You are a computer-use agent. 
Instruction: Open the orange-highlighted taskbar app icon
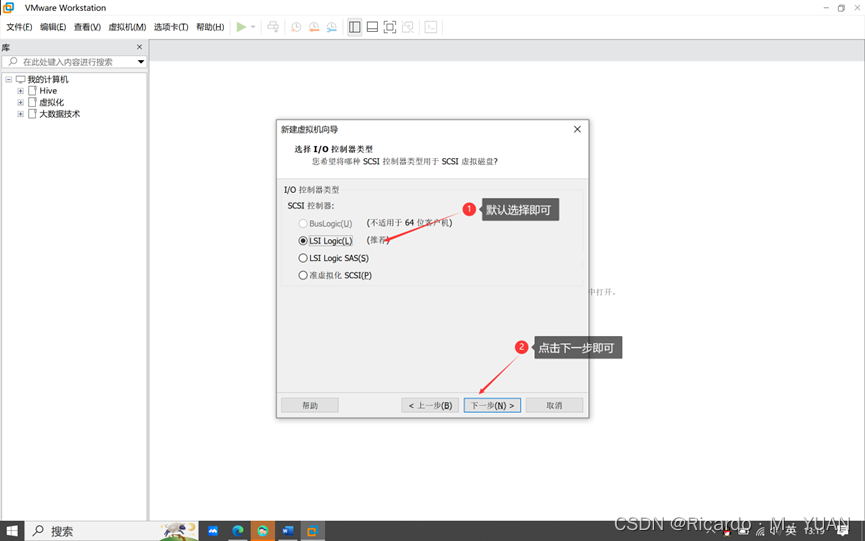click(263, 531)
